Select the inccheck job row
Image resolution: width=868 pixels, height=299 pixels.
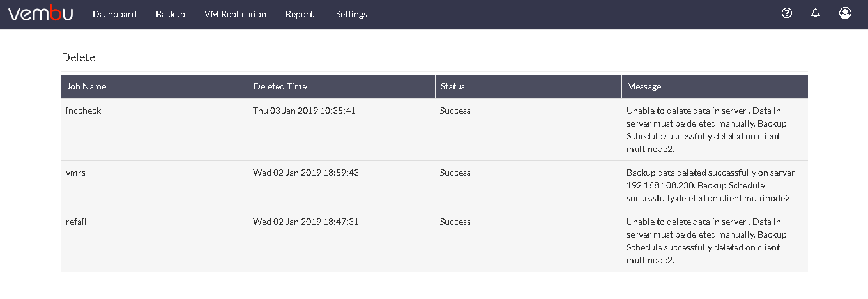click(x=434, y=130)
